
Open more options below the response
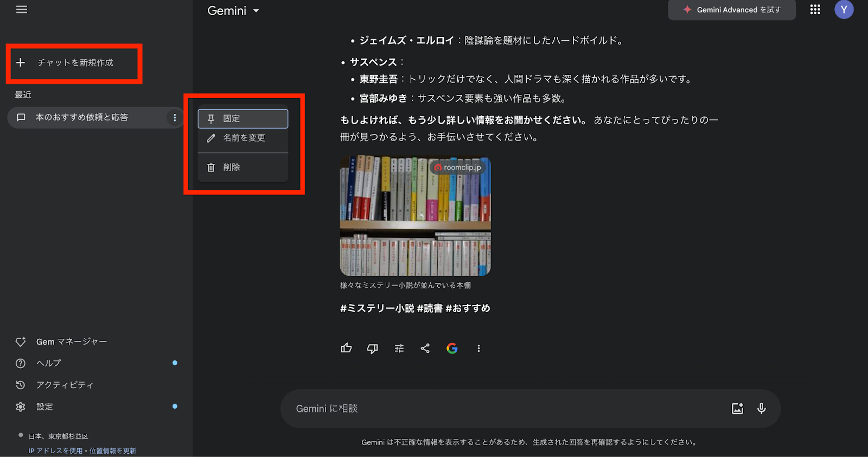point(478,348)
